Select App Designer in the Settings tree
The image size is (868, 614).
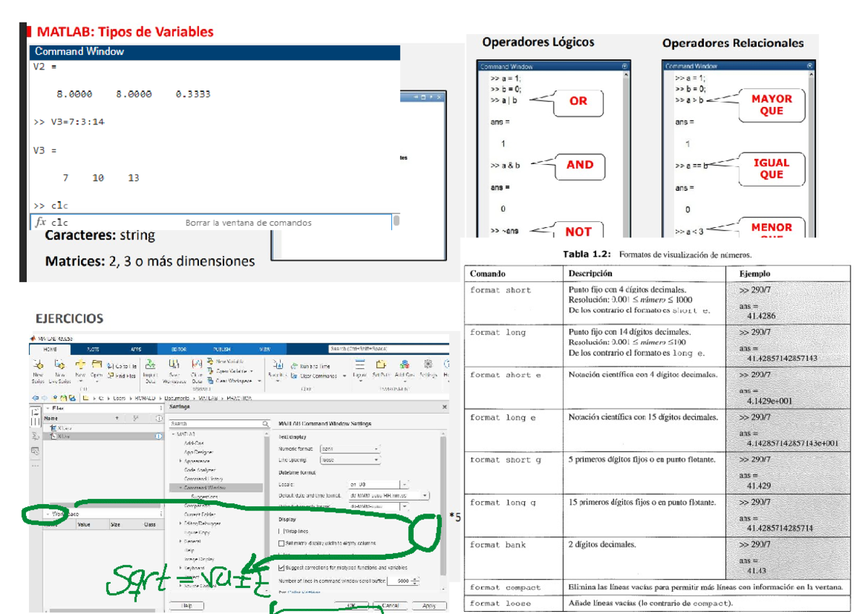point(199,452)
